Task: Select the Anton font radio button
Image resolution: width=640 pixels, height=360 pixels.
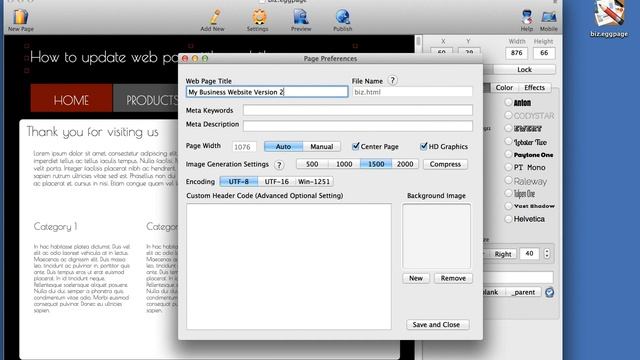Action: (x=508, y=102)
